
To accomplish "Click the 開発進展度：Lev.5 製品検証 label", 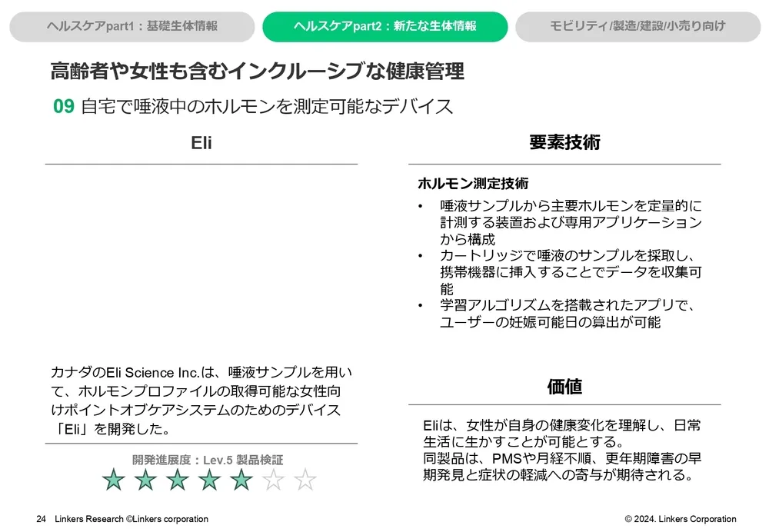I will coord(208,460).
